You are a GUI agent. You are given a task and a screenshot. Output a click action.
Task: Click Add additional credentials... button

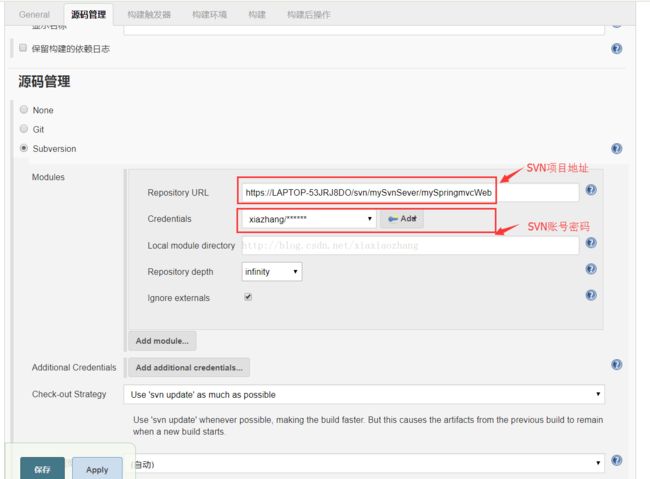click(189, 367)
